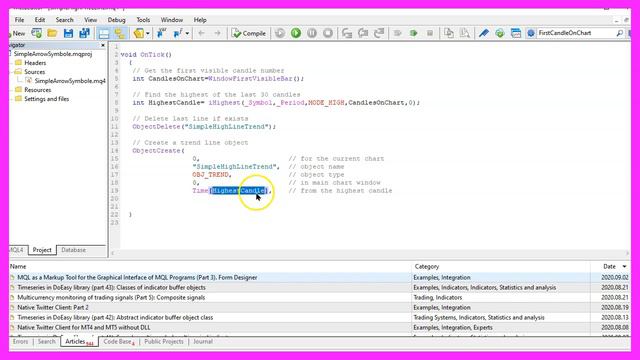This screenshot has width=640, height=360.
Task: Select the Headers folder in Navigator
Action: coord(35,63)
